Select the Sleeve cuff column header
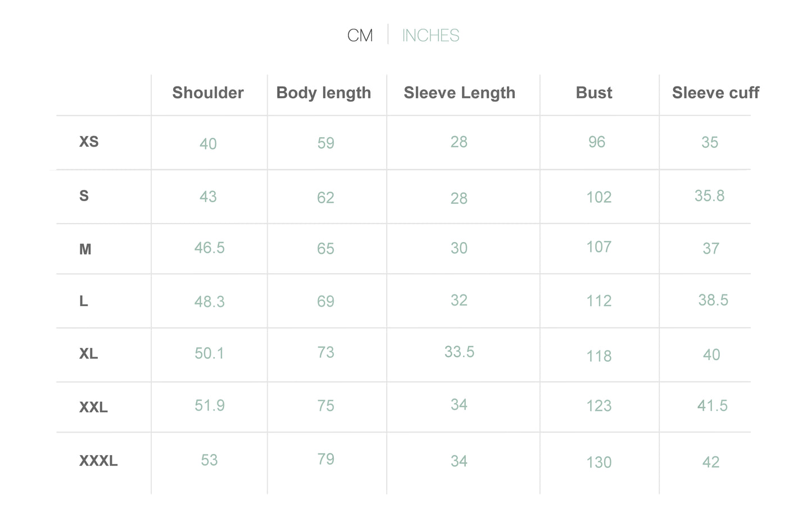 [x=715, y=93]
